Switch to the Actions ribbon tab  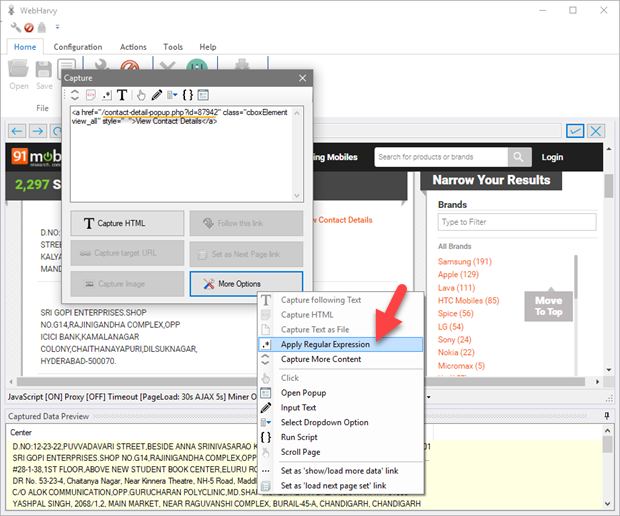(133, 47)
